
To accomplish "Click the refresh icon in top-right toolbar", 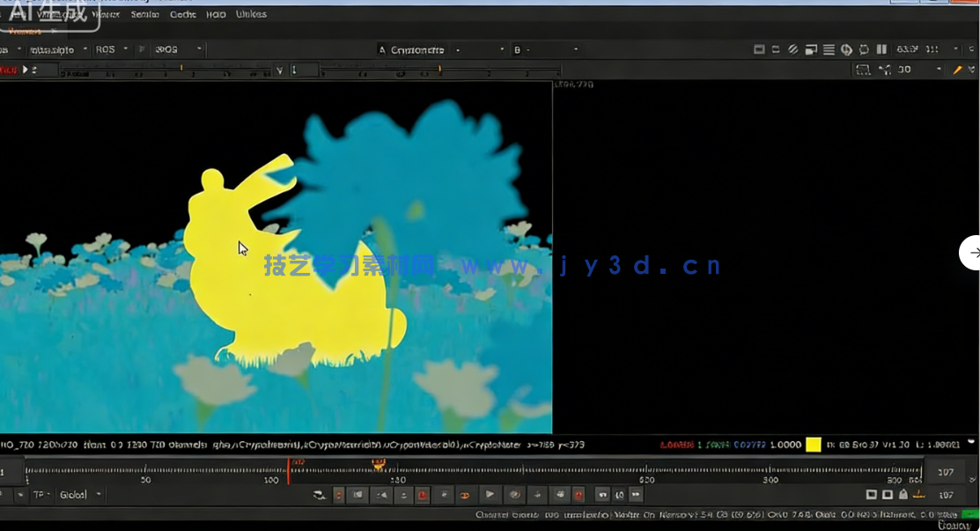I will [x=864, y=50].
